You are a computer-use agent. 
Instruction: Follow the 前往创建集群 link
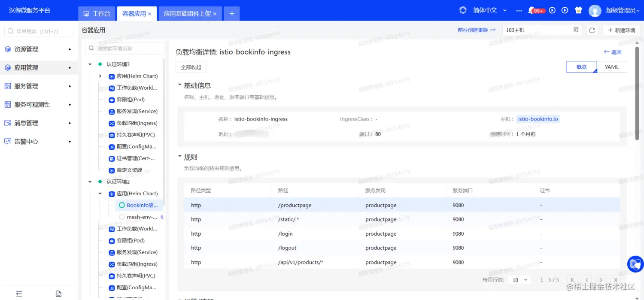pos(477,30)
